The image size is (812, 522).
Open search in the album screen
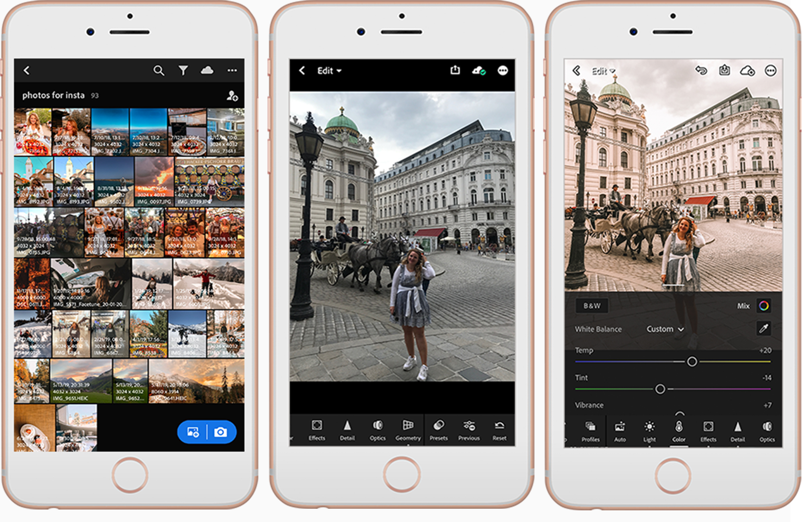click(159, 71)
